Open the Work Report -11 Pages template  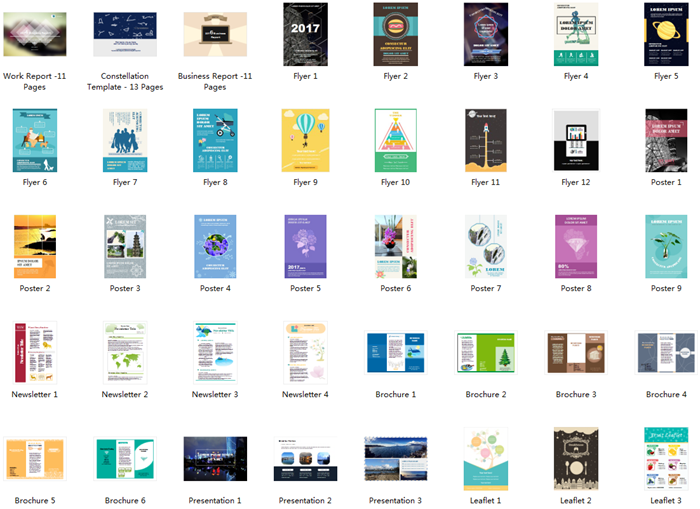tap(35, 34)
